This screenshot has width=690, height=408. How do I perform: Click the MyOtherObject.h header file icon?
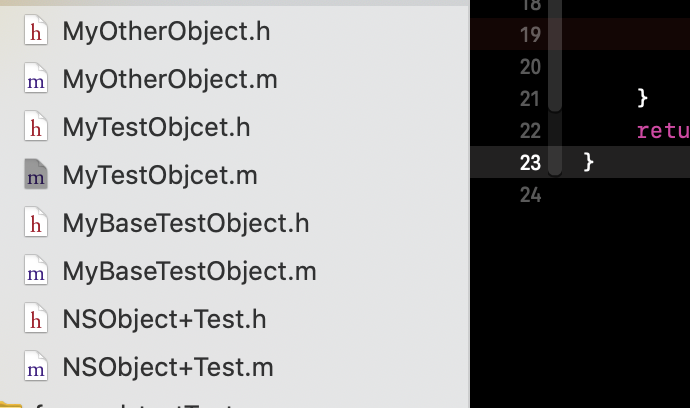click(x=36, y=32)
